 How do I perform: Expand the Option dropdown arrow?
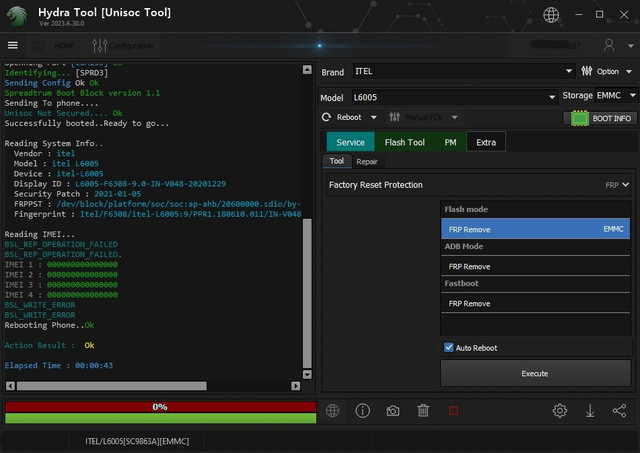[629, 72]
